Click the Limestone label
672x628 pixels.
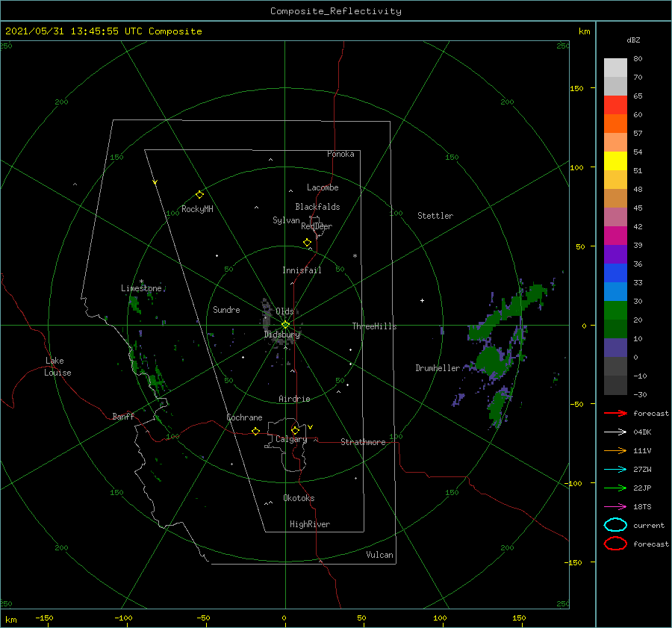(141, 288)
